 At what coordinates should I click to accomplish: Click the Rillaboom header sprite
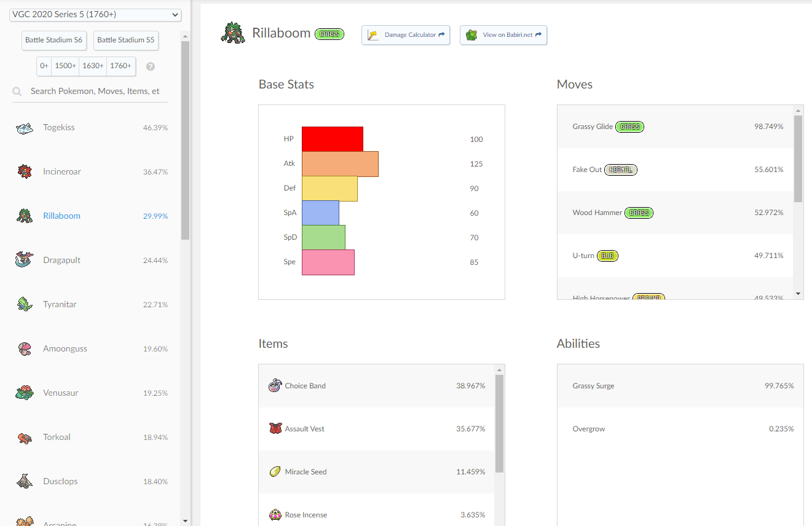tap(233, 33)
